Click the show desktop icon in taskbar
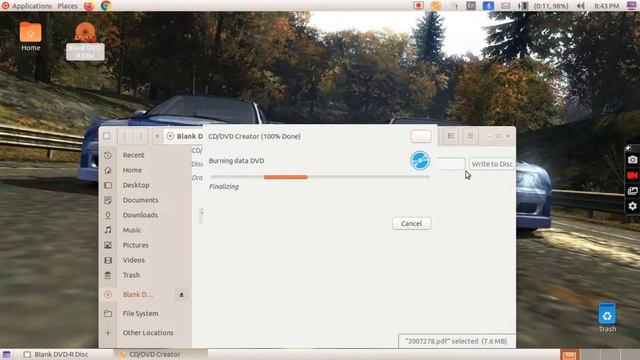 [7, 354]
